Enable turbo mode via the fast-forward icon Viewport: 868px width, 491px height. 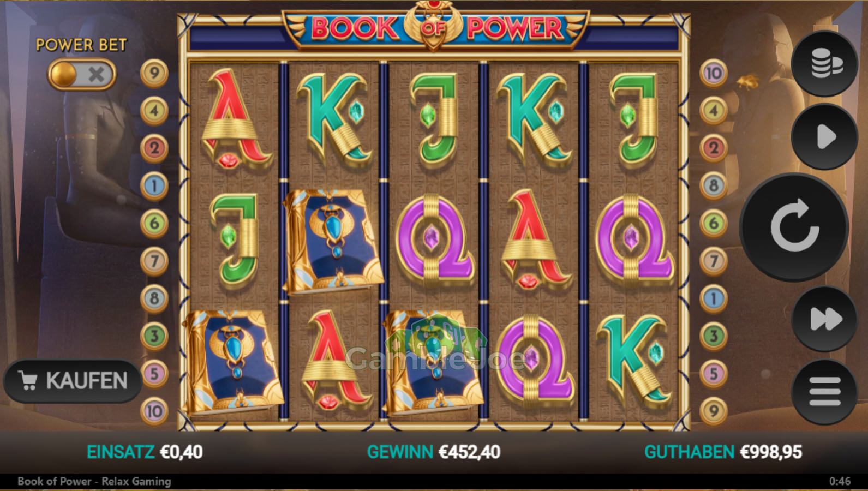pyautogui.click(x=824, y=319)
